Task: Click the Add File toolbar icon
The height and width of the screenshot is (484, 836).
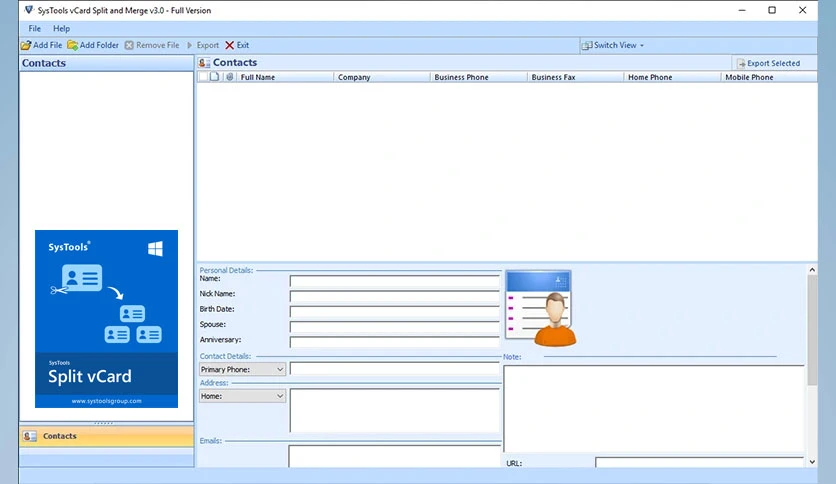Action: point(26,45)
